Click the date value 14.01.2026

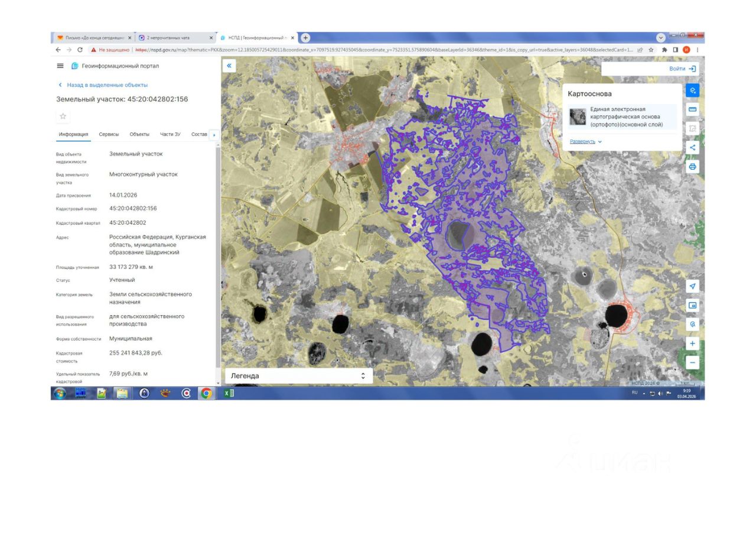coord(123,195)
